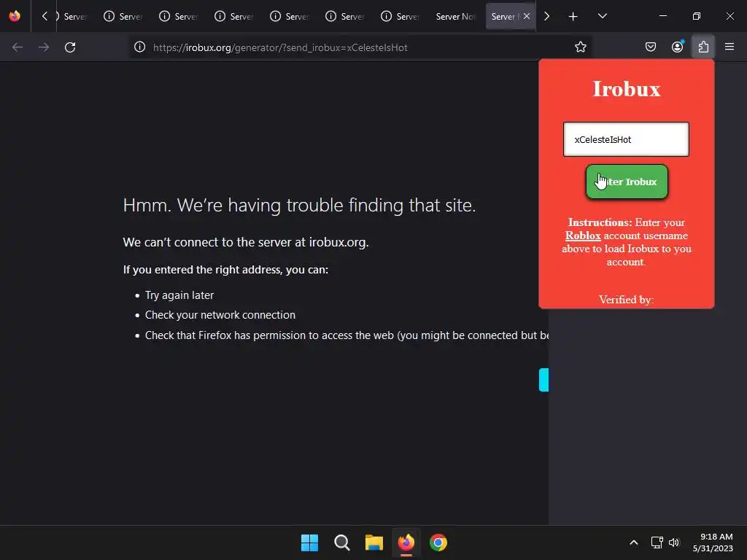
Task: Expand the list all tabs dropdown
Action: click(602, 16)
